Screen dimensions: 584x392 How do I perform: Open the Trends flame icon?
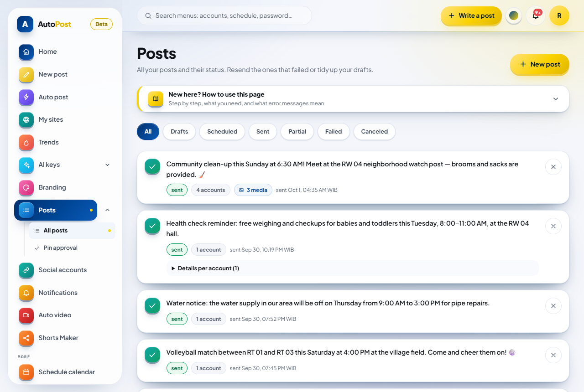(x=26, y=142)
